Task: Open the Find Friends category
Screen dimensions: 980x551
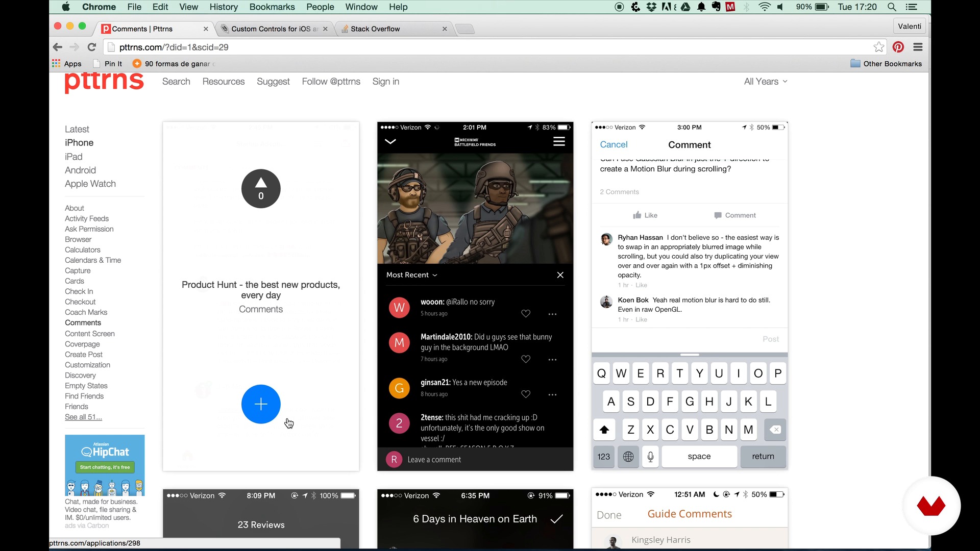Action: tap(84, 396)
